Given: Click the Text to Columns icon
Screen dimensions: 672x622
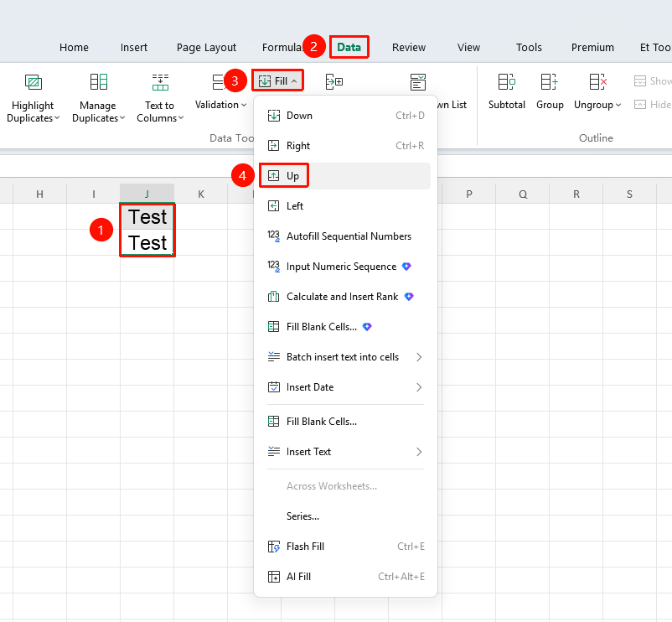Looking at the screenshot, I should pos(160,82).
